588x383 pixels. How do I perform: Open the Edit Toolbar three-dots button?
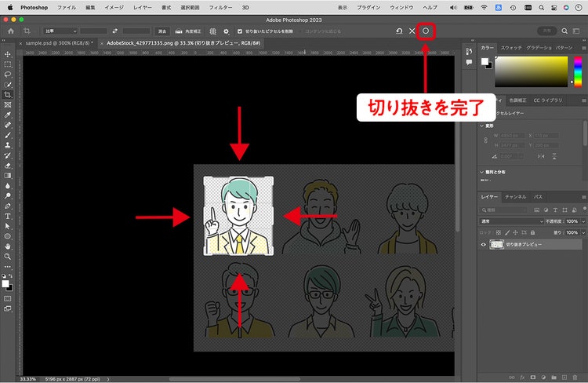pyautogui.click(x=8, y=267)
